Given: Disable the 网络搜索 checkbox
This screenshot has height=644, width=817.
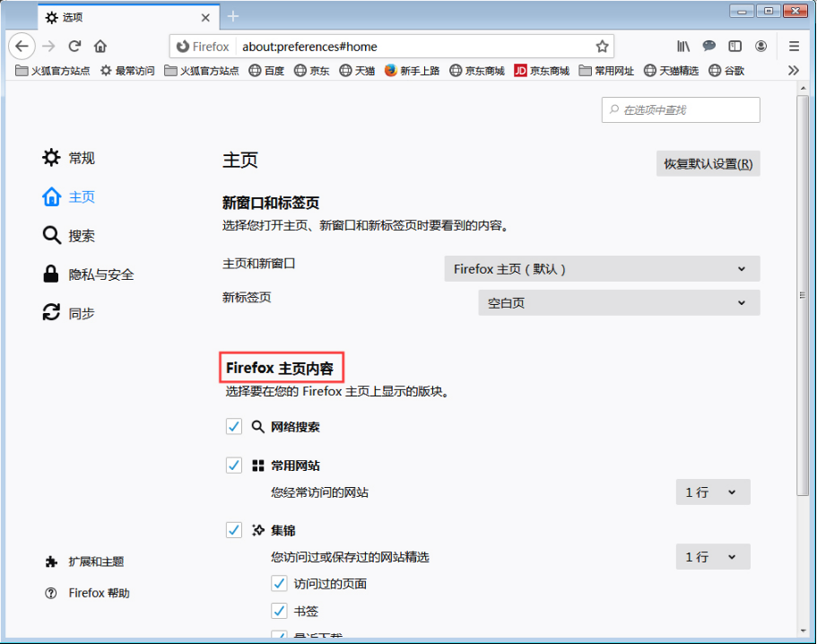Looking at the screenshot, I should coord(234,426).
